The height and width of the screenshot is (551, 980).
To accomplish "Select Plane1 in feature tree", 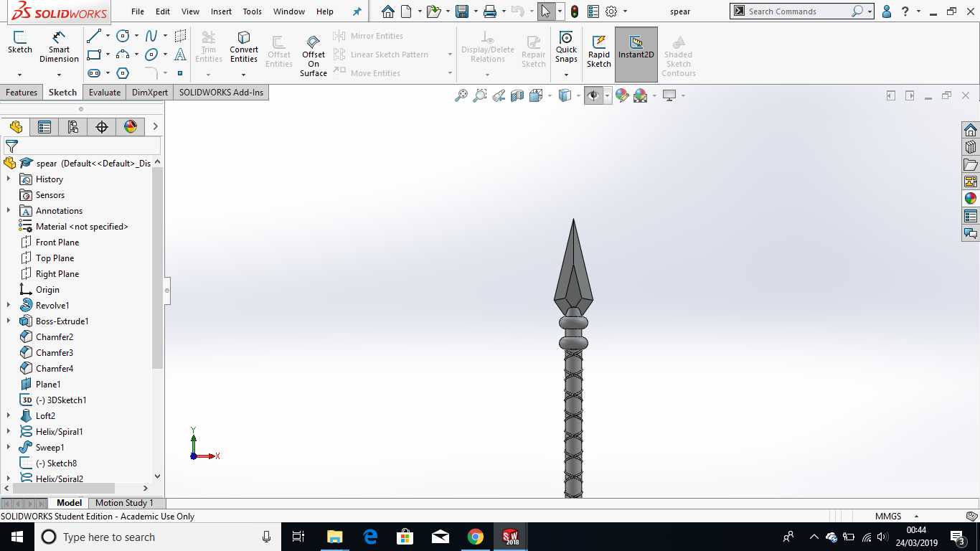I will tap(48, 385).
